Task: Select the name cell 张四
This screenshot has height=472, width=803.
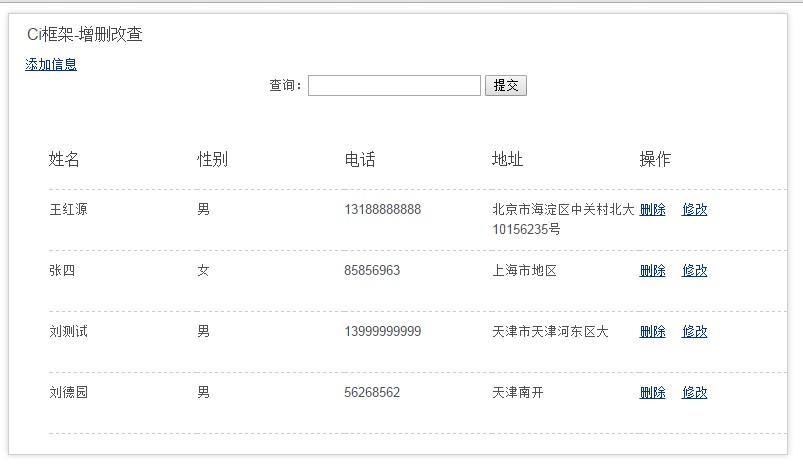Action: pos(62,270)
